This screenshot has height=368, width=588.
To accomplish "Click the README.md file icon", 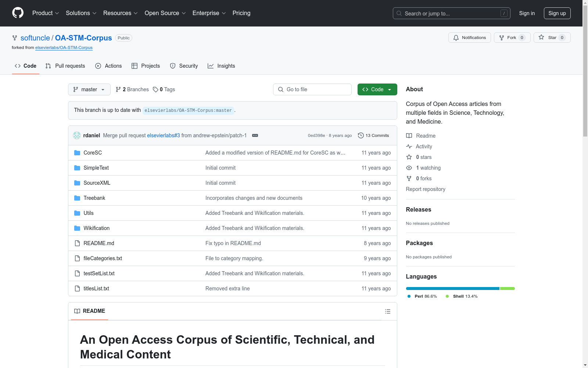I will coord(77,243).
